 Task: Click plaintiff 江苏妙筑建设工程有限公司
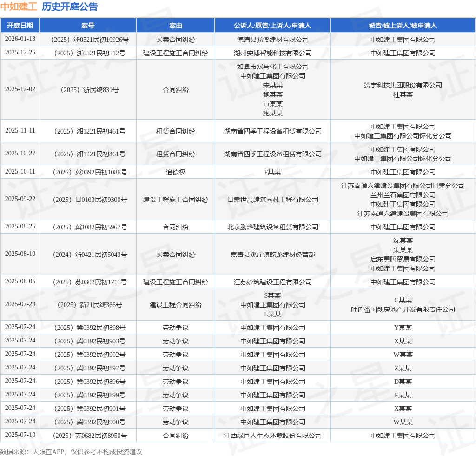272,282
